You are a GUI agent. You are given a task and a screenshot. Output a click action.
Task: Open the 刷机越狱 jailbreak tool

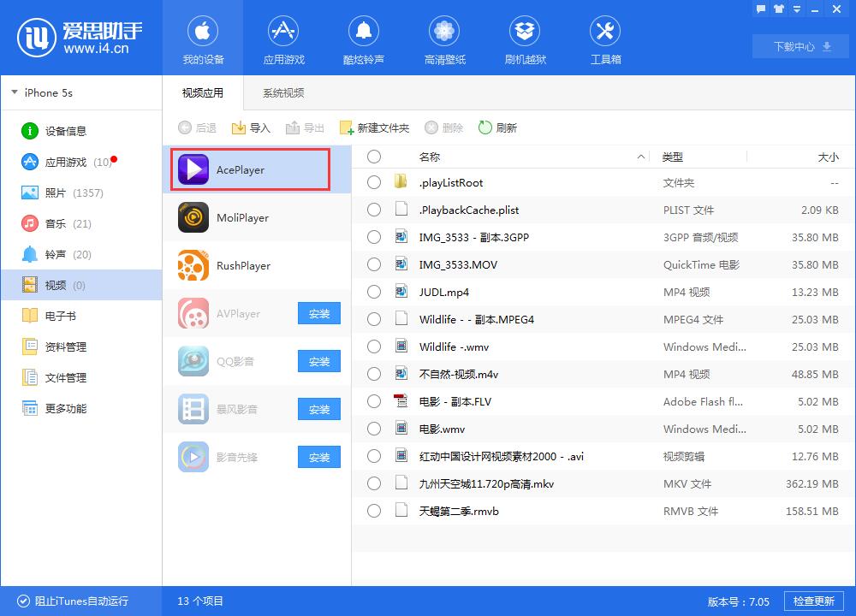click(525, 38)
